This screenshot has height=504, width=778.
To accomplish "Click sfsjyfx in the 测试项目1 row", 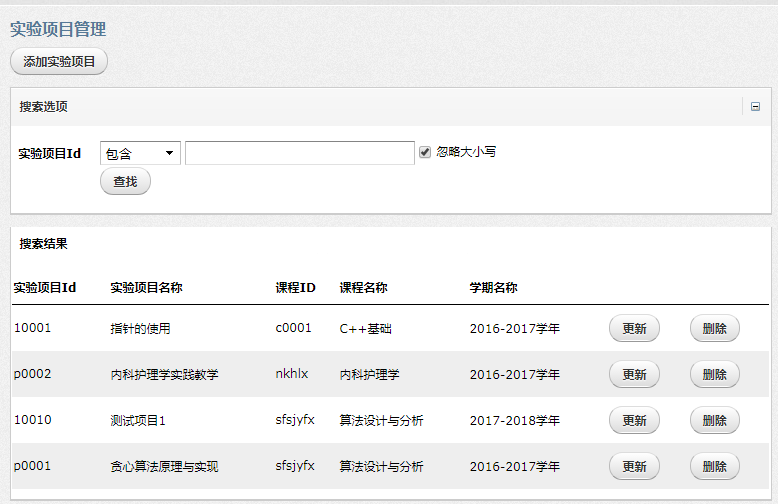I will tap(295, 420).
